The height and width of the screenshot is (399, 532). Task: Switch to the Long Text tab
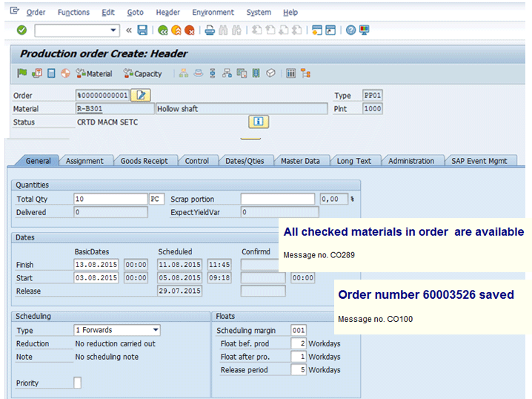(x=354, y=161)
